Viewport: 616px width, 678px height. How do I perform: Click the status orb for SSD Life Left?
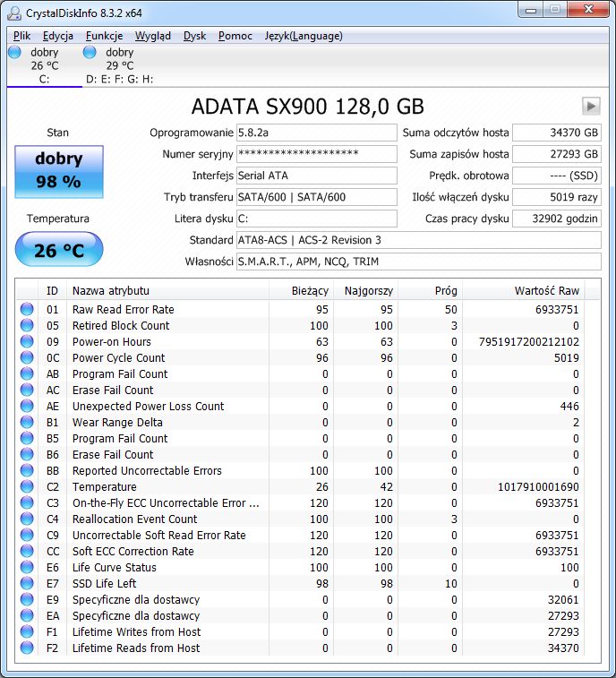point(27,583)
